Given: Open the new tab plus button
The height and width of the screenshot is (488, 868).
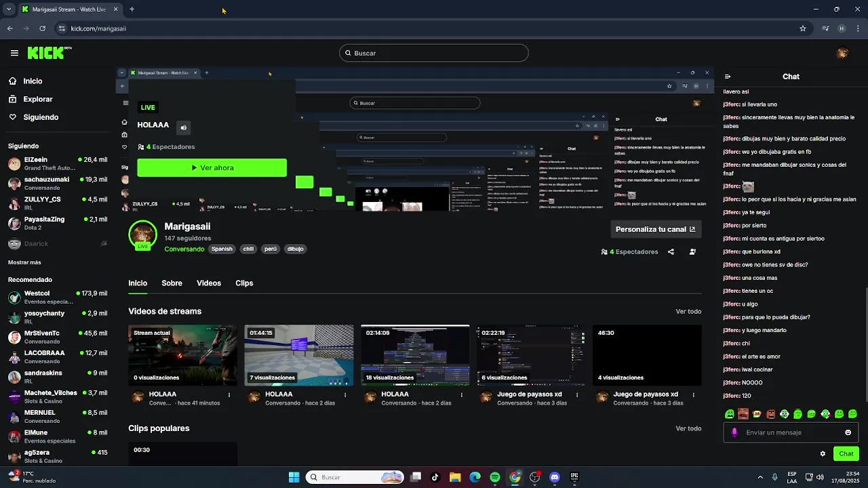Looking at the screenshot, I should tap(132, 9).
